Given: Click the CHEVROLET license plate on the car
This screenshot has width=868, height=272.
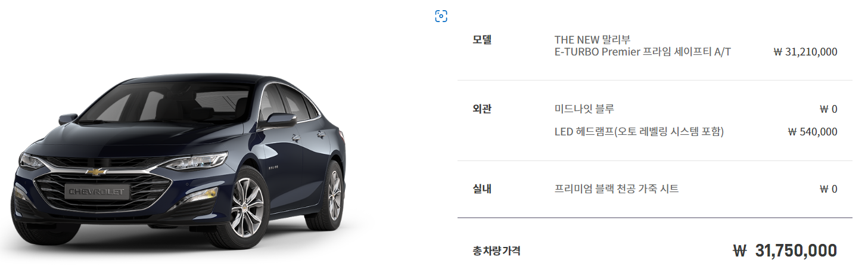Looking at the screenshot, I should (97, 192).
